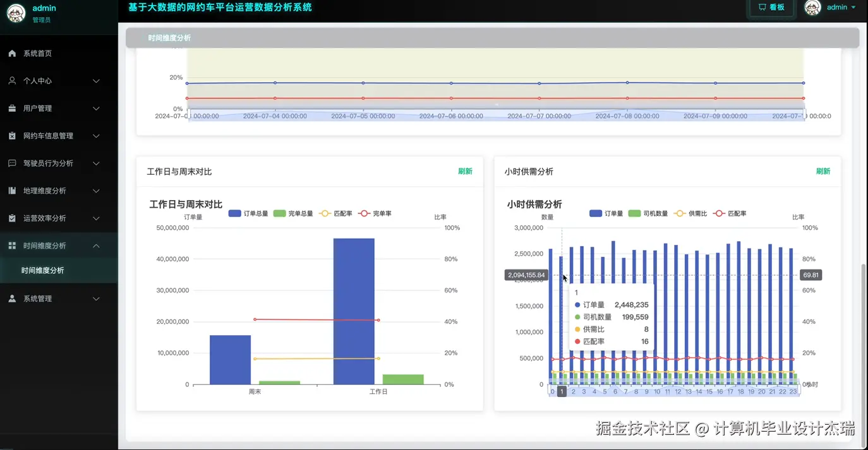
Task: Click the 运营效率分析 checklist icon
Action: point(12,218)
